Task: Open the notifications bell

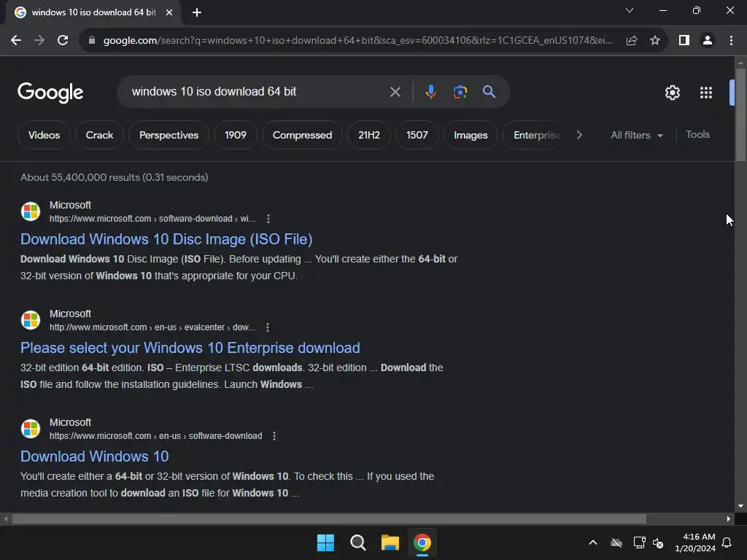Action: pyautogui.click(x=727, y=542)
